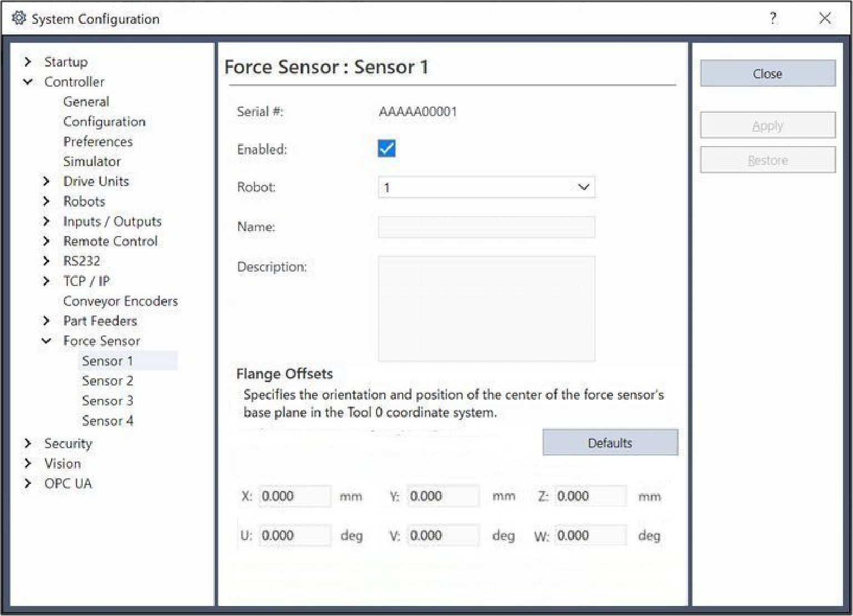Expand the Remote Control node
853x616 pixels.
click(x=47, y=241)
